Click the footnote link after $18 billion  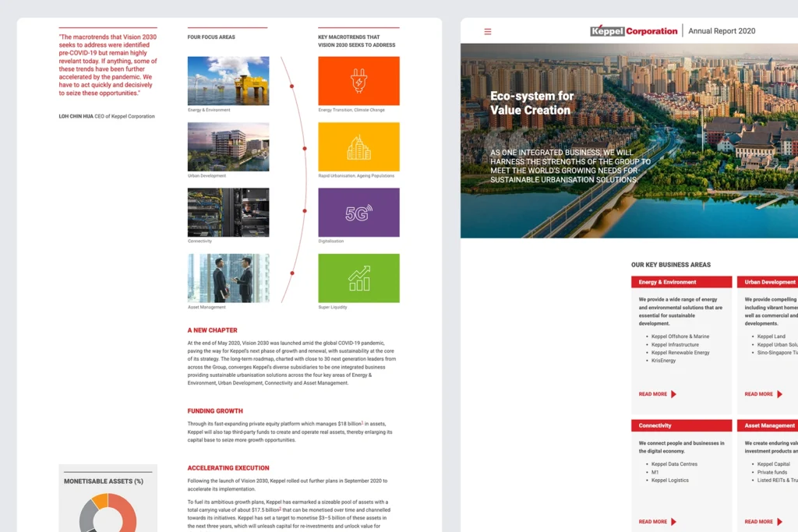coord(362,423)
